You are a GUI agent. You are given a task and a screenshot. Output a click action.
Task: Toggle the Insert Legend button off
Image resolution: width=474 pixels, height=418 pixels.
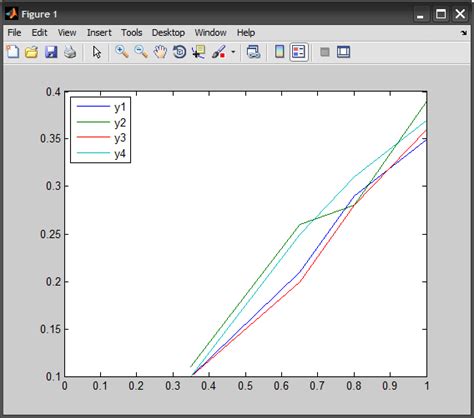click(299, 52)
